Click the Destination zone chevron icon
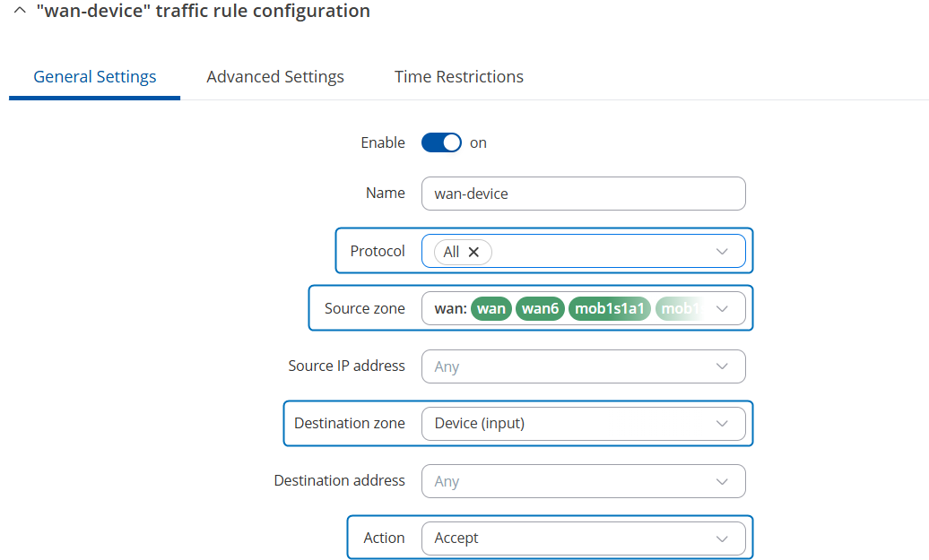The image size is (929, 560). tap(722, 424)
